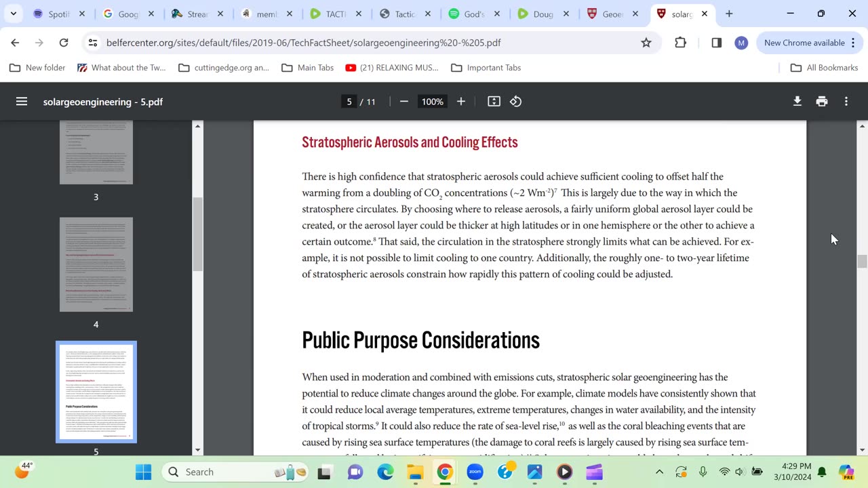The image size is (868, 488).
Task: Click the document scroll down arrow
Action: [862, 450]
